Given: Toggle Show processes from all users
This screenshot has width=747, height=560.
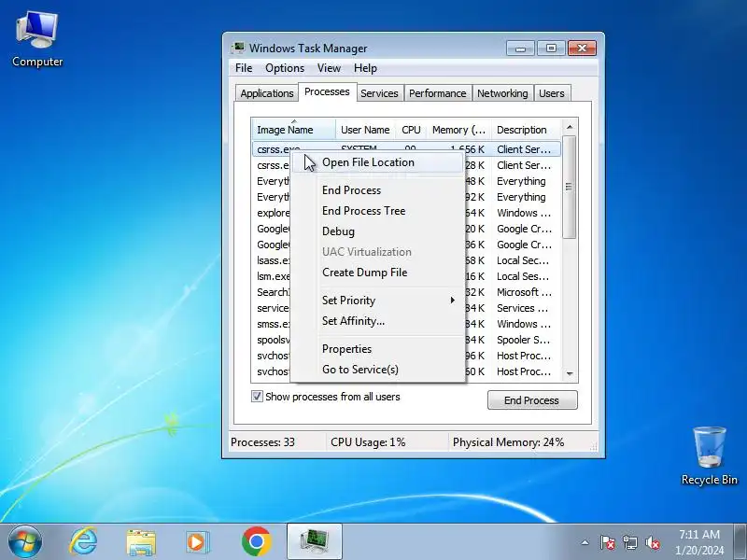Looking at the screenshot, I should point(257,396).
